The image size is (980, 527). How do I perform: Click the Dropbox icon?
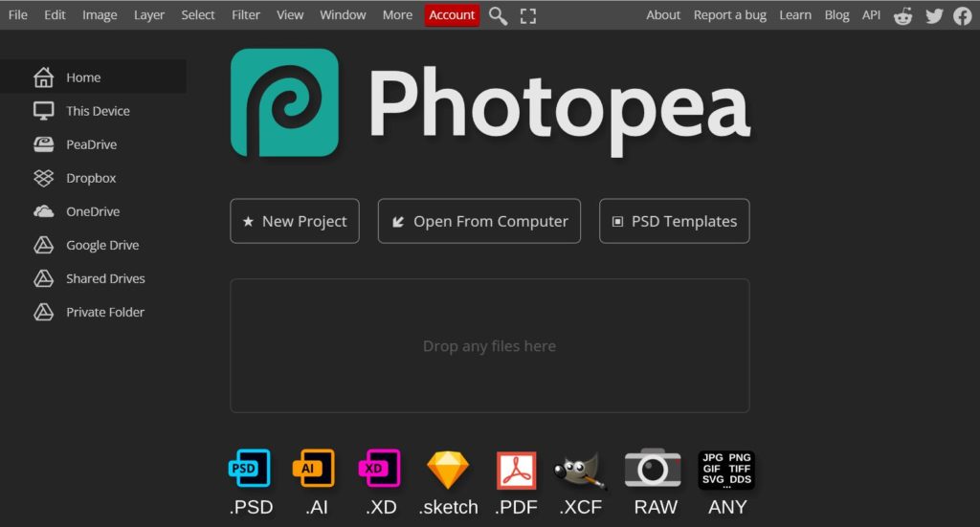click(44, 178)
